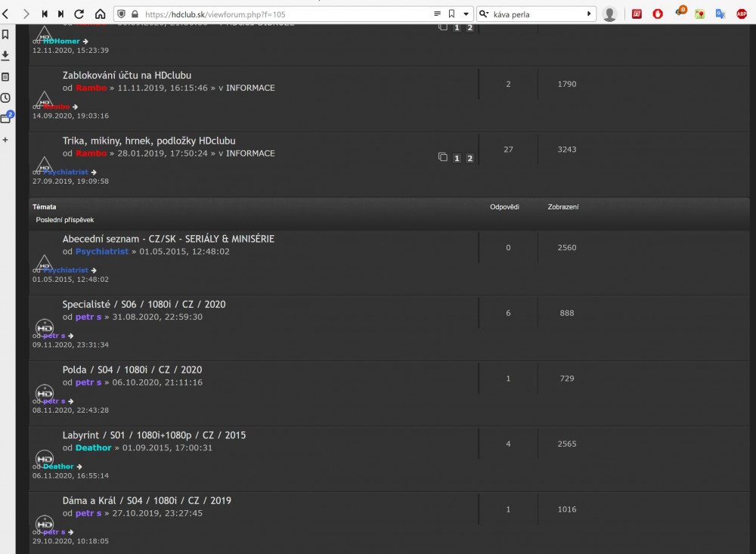Jump to last post in Labyrint row

[79, 467]
